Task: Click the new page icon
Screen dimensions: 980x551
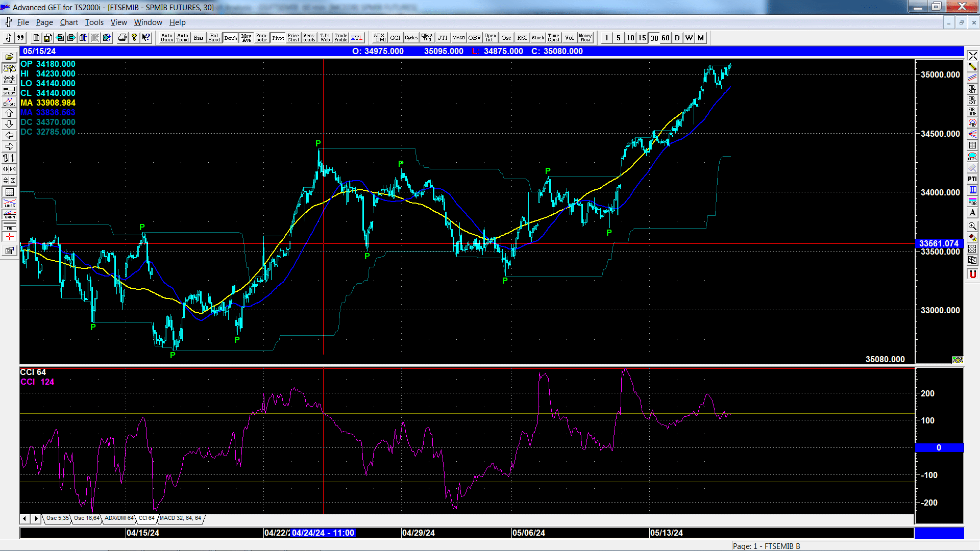Action: click(x=36, y=38)
